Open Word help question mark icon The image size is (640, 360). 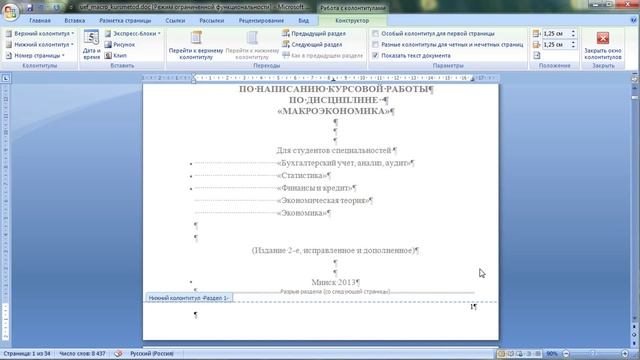tap(633, 20)
